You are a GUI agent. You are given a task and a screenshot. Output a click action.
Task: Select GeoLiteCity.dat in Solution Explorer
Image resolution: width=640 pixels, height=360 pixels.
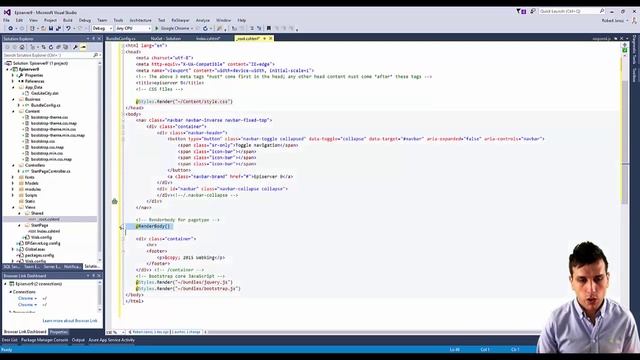click(45, 93)
